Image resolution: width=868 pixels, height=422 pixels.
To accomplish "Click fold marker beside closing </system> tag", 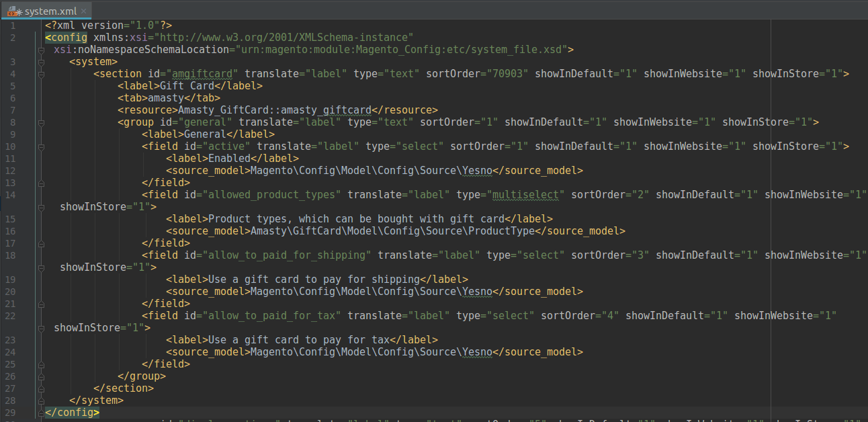I will click(41, 400).
